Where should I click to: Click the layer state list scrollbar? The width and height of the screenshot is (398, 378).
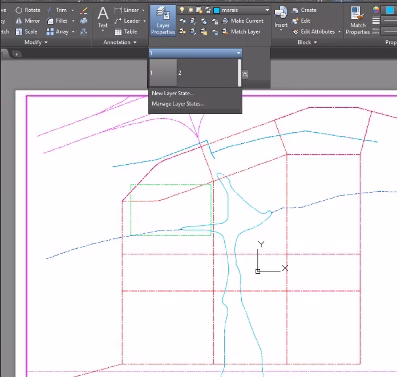(x=239, y=73)
